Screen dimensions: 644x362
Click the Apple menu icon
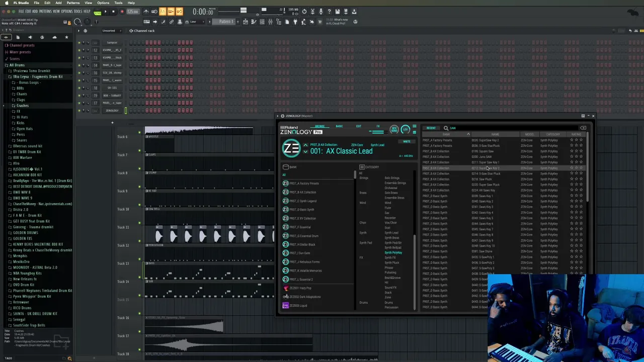click(x=6, y=3)
